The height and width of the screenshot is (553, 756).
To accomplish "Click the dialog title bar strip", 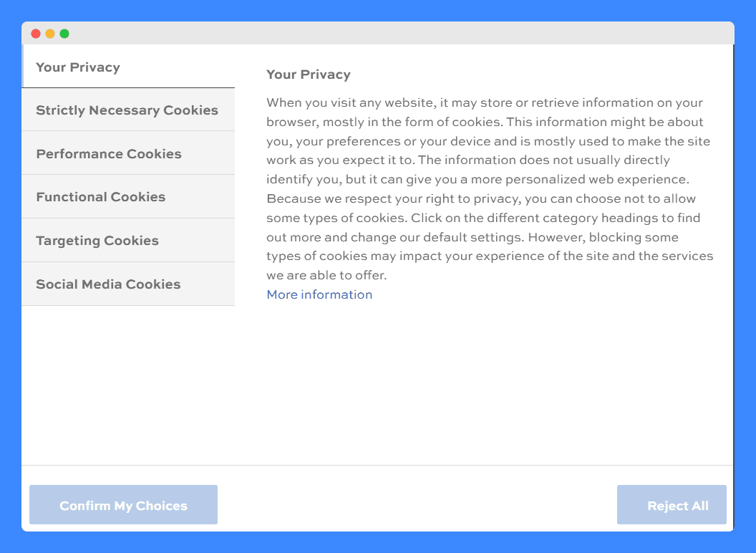I will [378, 33].
